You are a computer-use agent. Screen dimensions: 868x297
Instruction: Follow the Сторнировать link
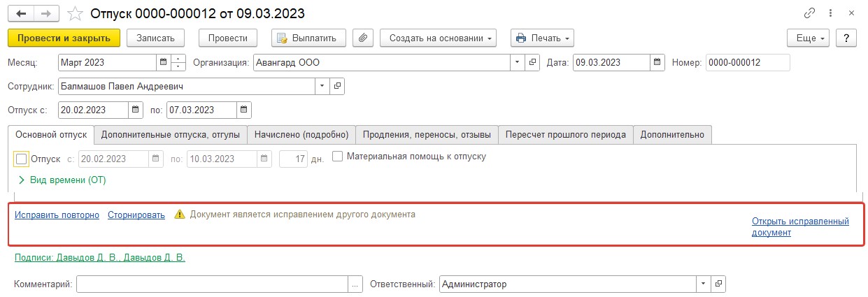click(136, 215)
